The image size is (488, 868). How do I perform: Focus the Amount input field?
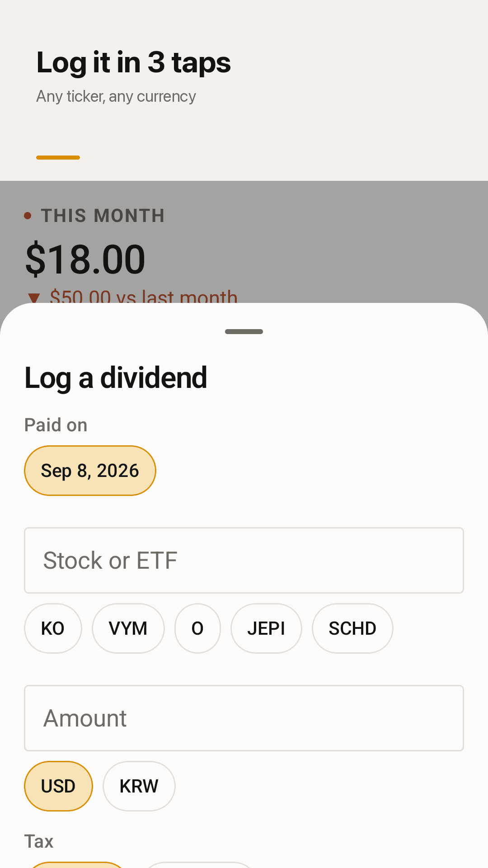(x=244, y=718)
